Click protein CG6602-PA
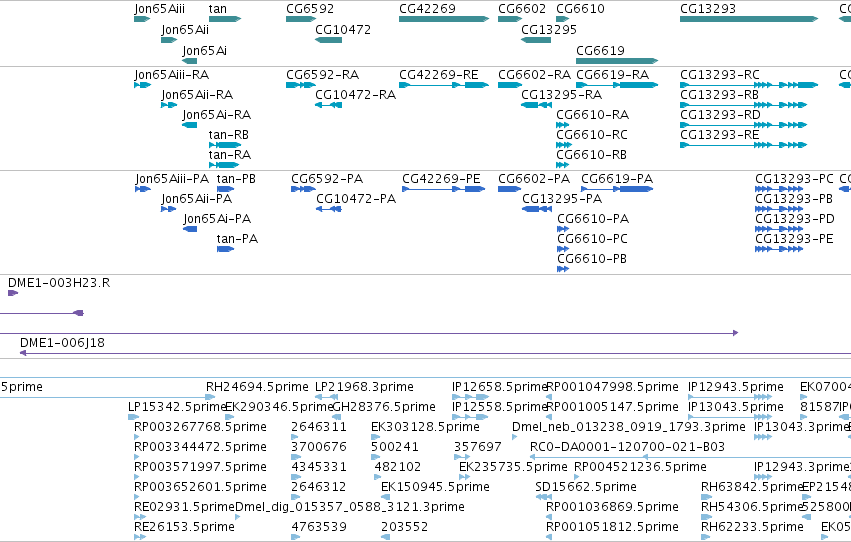This screenshot has width=851, height=542. [509, 189]
